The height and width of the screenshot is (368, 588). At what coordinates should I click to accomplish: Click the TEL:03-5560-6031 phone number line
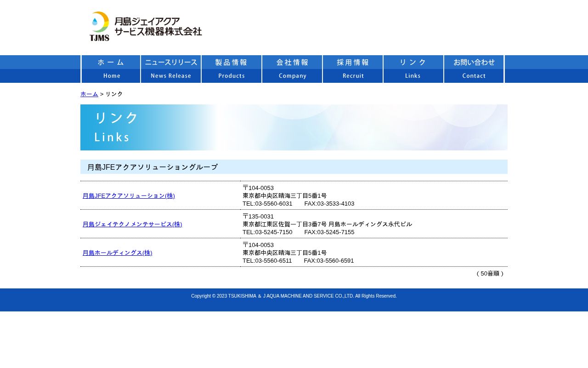pos(267,203)
